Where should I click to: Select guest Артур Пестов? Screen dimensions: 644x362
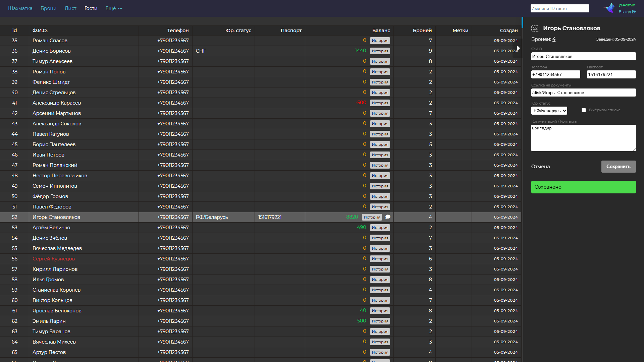point(49,352)
